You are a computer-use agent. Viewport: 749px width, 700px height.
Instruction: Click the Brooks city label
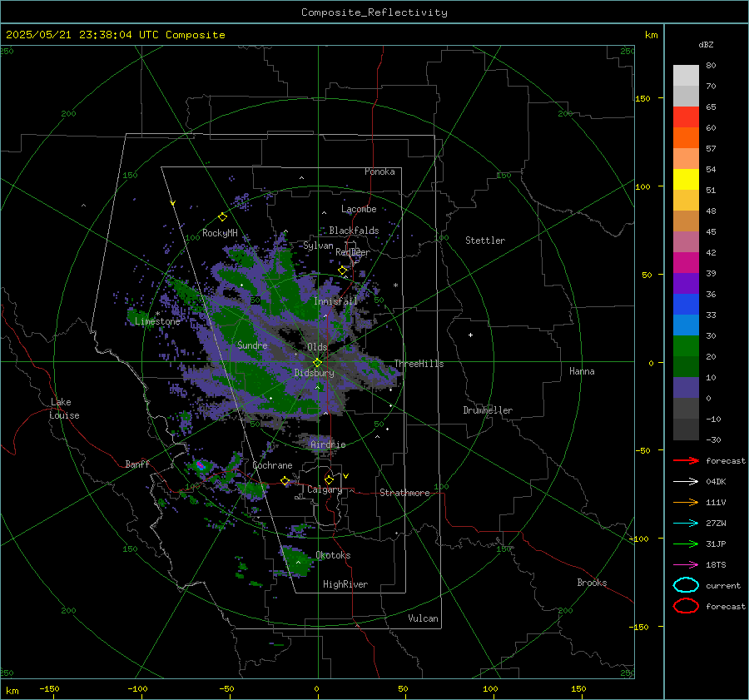click(592, 583)
